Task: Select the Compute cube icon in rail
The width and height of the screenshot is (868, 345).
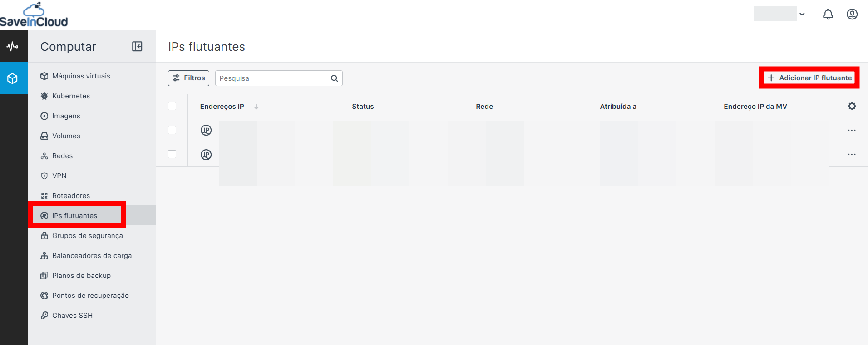Action: click(x=13, y=78)
